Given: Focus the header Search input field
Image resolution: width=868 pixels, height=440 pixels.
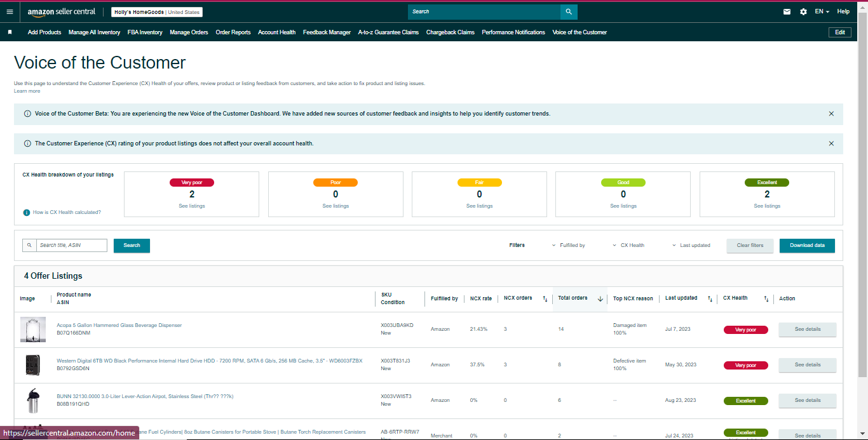Looking at the screenshot, I should pyautogui.click(x=484, y=11).
